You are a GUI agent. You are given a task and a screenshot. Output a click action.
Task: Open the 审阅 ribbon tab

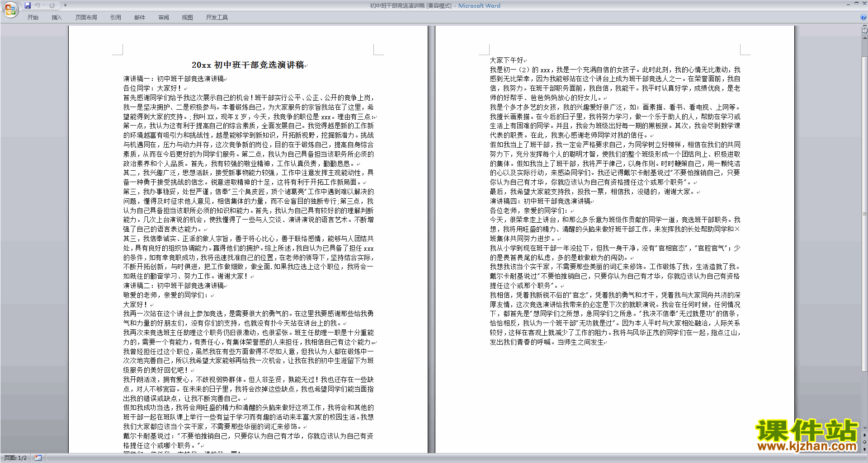(164, 17)
